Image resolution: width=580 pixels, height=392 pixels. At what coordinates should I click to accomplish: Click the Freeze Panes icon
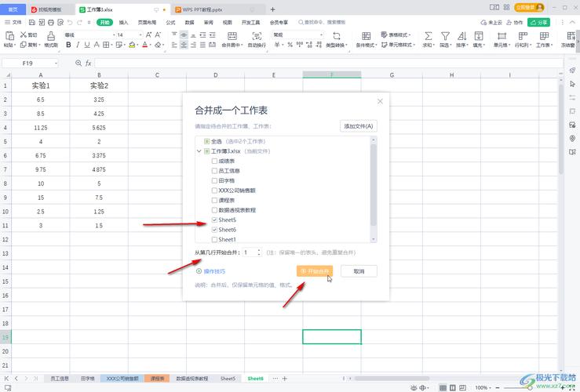click(571, 36)
